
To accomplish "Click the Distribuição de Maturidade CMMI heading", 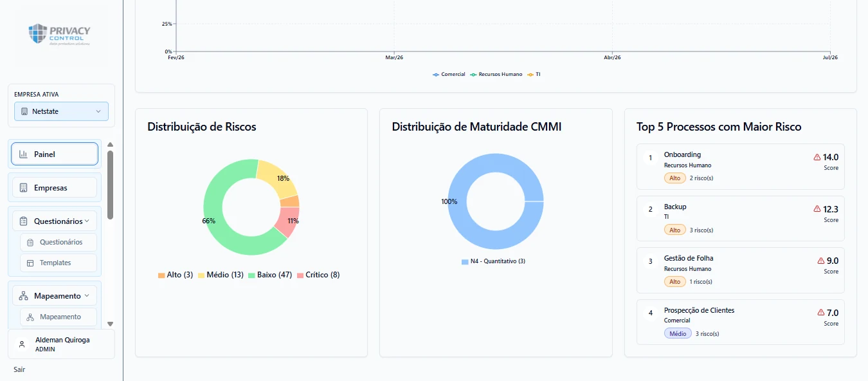I will pos(476,127).
